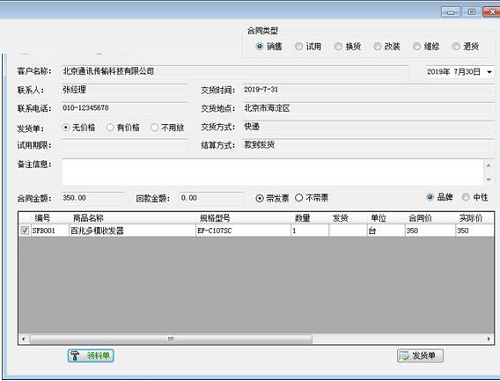The height and width of the screenshot is (381, 500).
Task: Click the 客户名称 input field
Action: (x=235, y=71)
